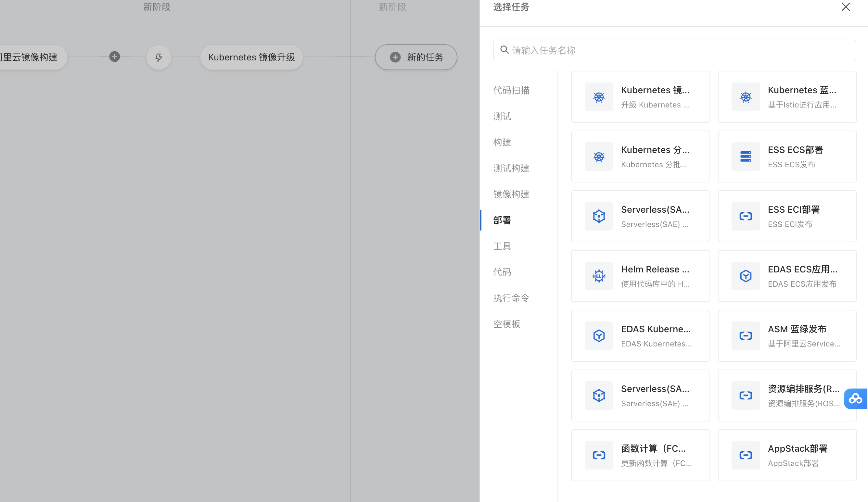Viewport: 868px width, 502px height.
Task: Click the ASM 蓝绿发布 bracket icon
Action: 746,336
